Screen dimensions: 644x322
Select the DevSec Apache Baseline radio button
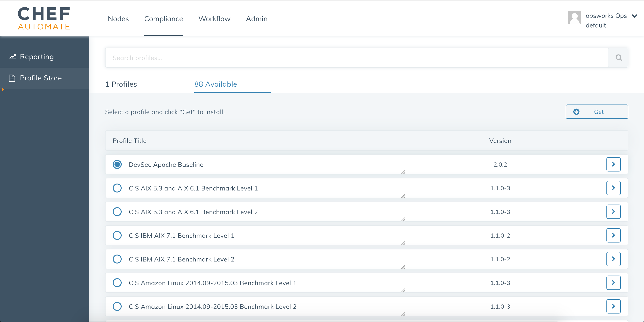tap(117, 164)
